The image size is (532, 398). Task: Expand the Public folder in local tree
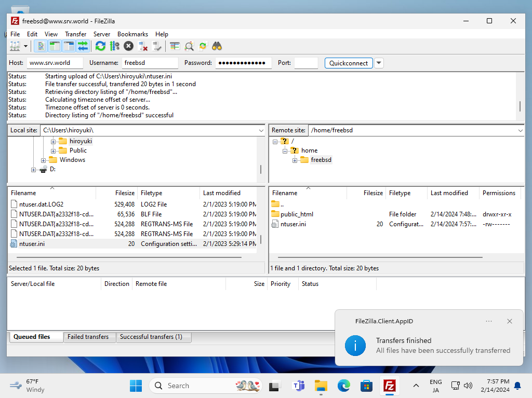point(54,151)
